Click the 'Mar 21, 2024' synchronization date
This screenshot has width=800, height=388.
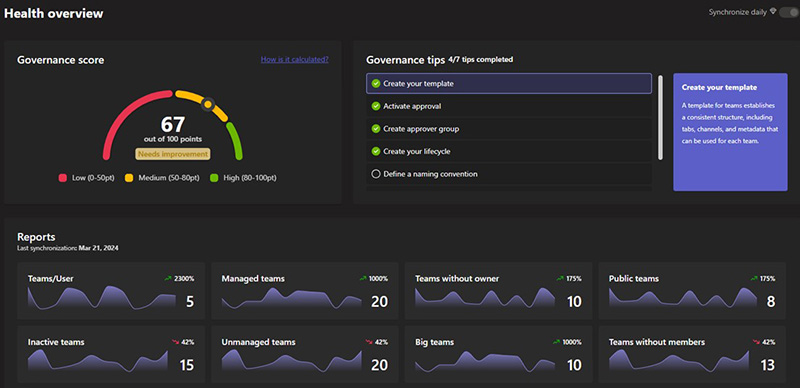click(98, 248)
